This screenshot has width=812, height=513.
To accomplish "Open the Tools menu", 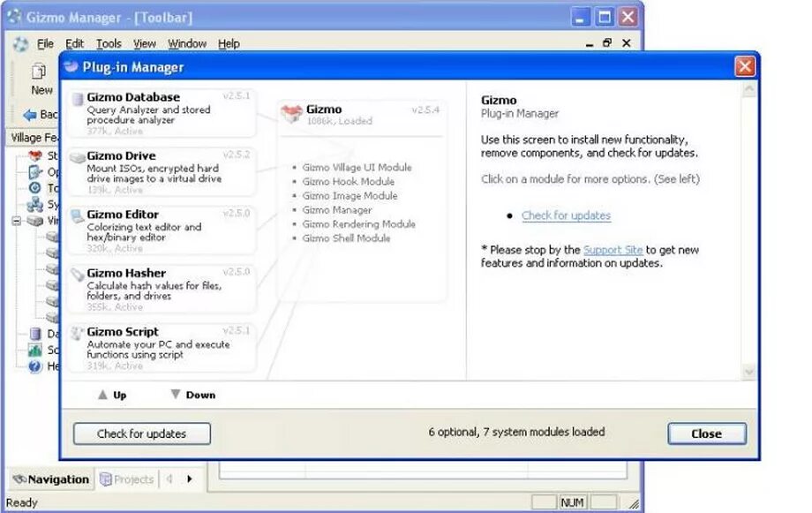I will tap(109, 43).
